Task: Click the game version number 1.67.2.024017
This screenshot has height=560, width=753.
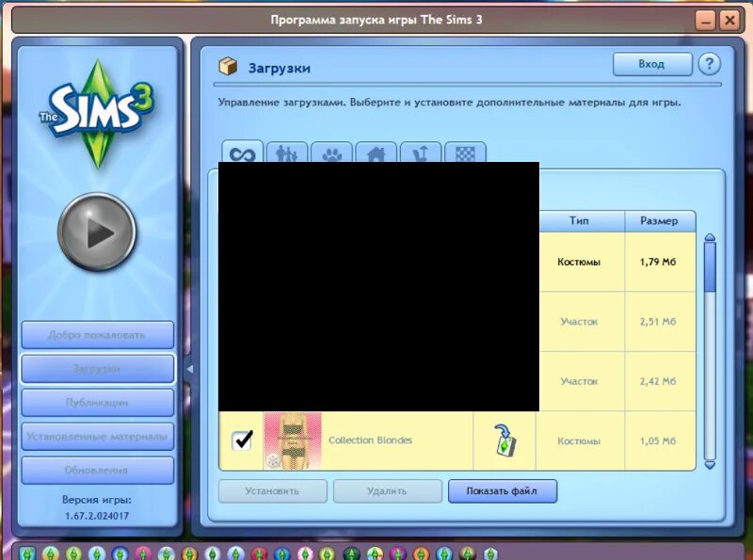Action: [x=97, y=516]
